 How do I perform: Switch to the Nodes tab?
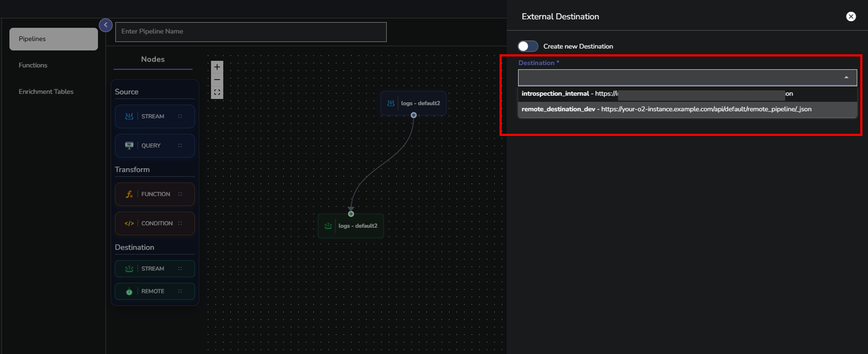pyautogui.click(x=153, y=60)
